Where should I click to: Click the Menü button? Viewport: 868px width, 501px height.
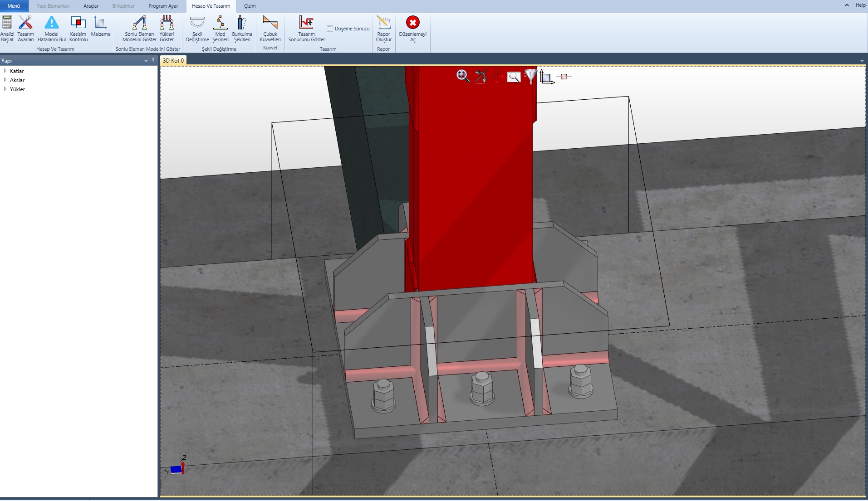pyautogui.click(x=14, y=6)
